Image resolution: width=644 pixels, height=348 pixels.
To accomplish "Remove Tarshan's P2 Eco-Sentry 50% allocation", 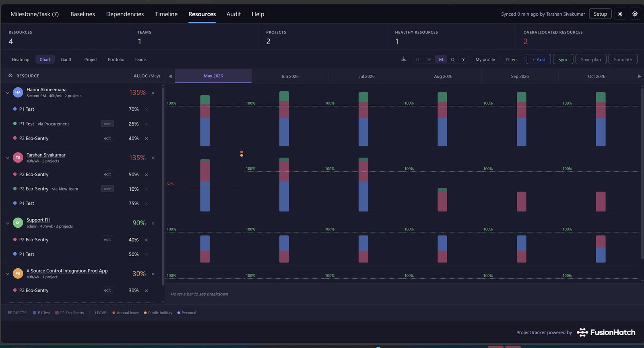I will (x=147, y=175).
